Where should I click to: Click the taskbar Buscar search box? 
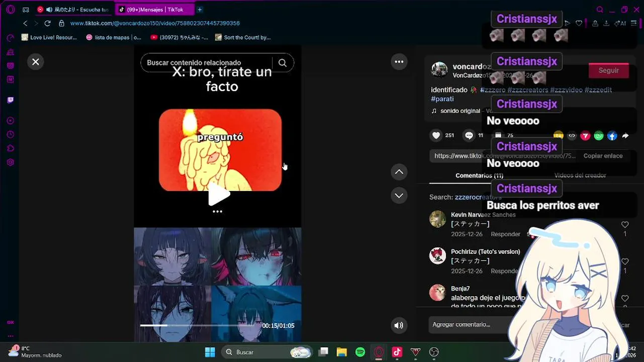click(x=268, y=352)
